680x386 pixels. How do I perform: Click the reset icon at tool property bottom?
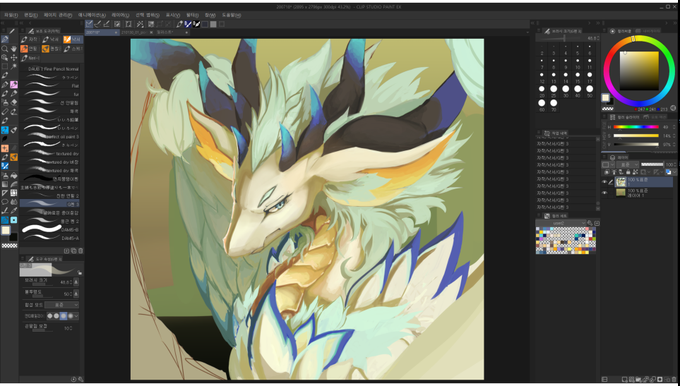coord(73,379)
